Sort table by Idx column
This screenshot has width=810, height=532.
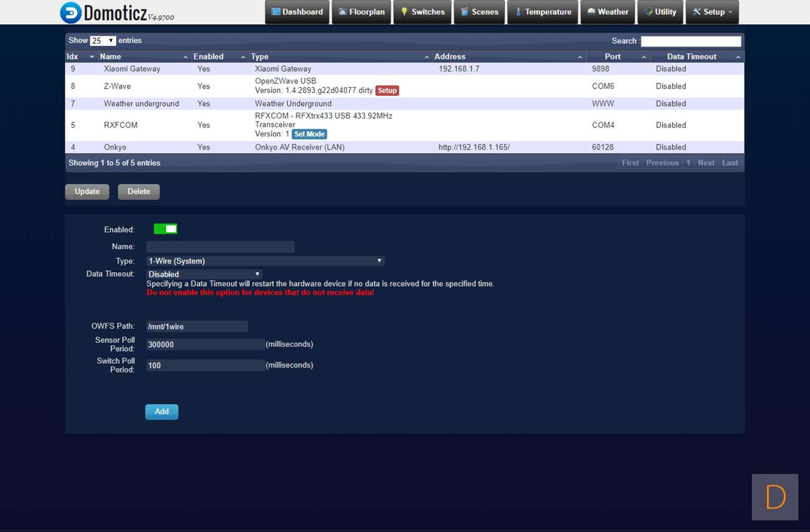(81, 57)
